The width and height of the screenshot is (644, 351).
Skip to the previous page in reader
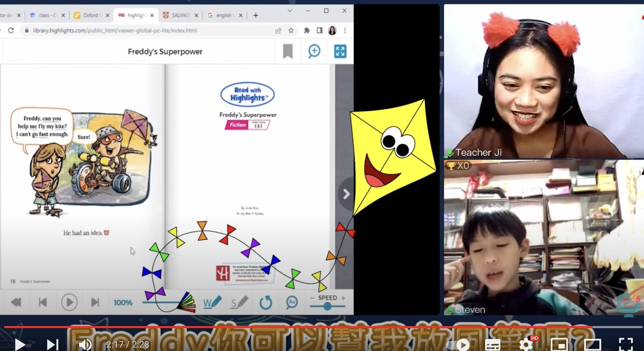(x=43, y=302)
